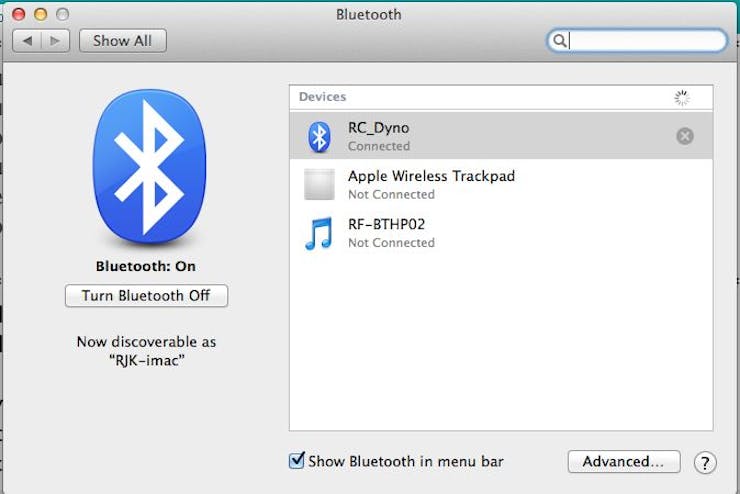Viewport: 740px width, 494px height.
Task: Click the Bluetooth window title
Action: coord(369,15)
